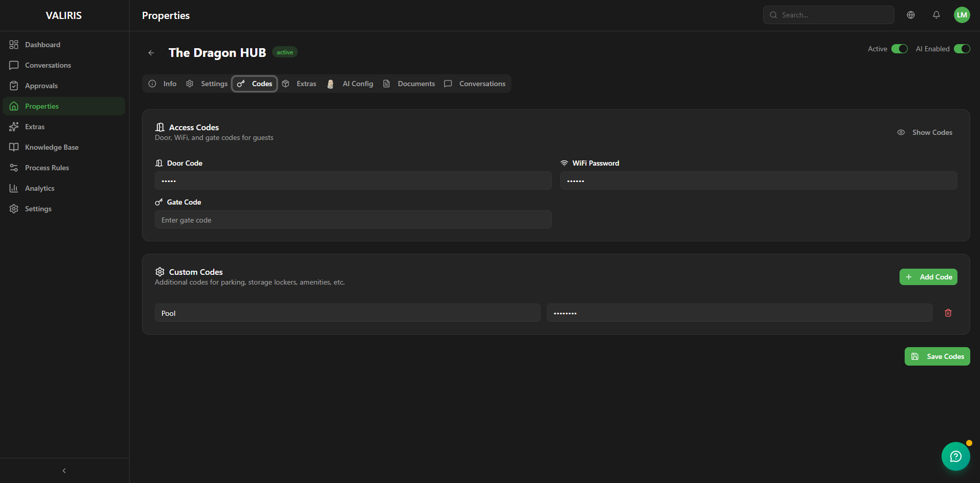Click the Save Codes button
Screen dimensions: 980x483
(x=937, y=356)
